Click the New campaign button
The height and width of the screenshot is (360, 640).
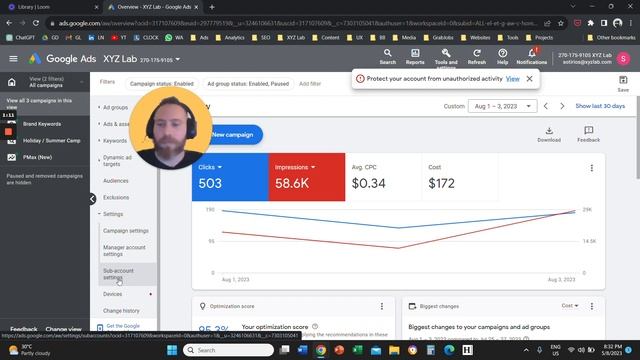(233, 135)
